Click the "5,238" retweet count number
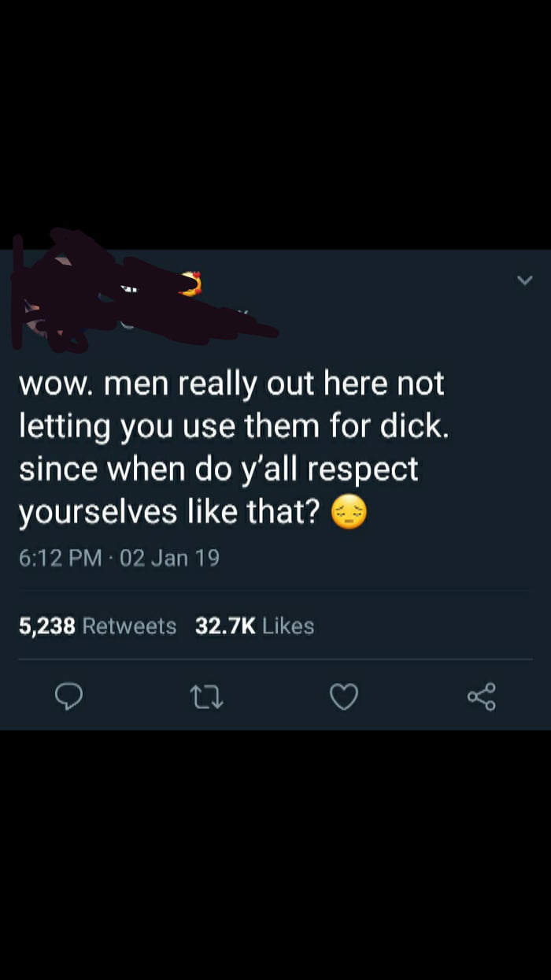Viewport: 551px width, 980px height. pos(47,626)
